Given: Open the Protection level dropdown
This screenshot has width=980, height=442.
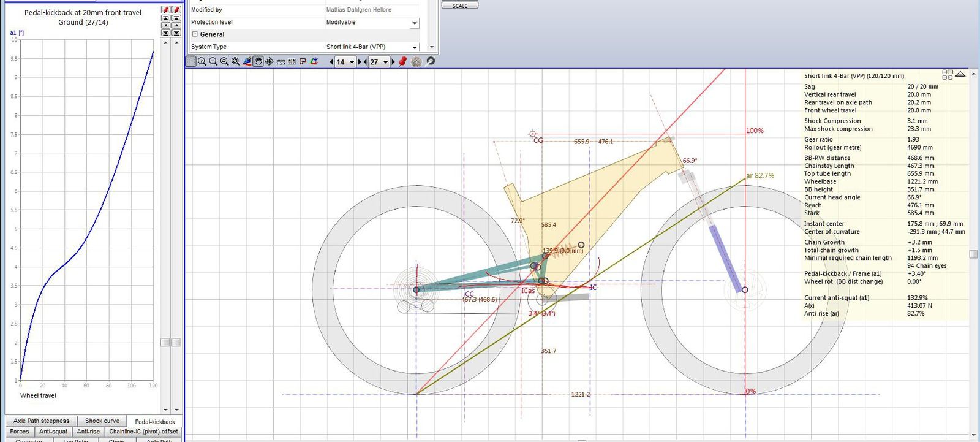Looking at the screenshot, I should tap(415, 23).
